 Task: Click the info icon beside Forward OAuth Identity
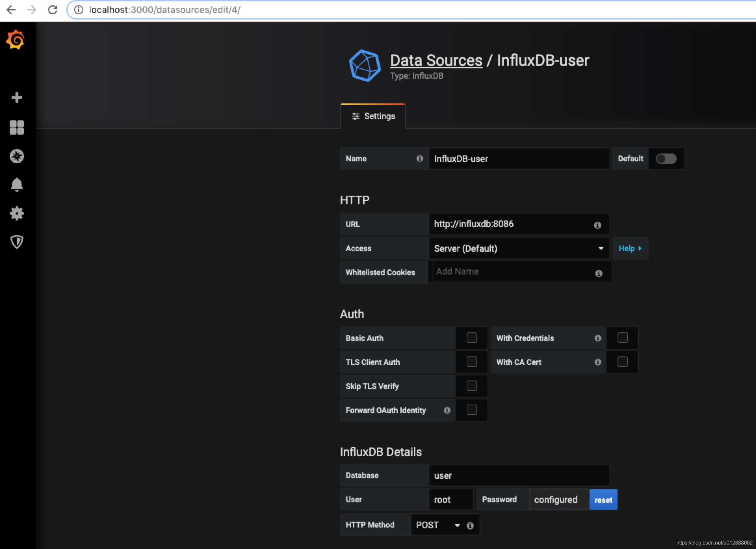447,410
